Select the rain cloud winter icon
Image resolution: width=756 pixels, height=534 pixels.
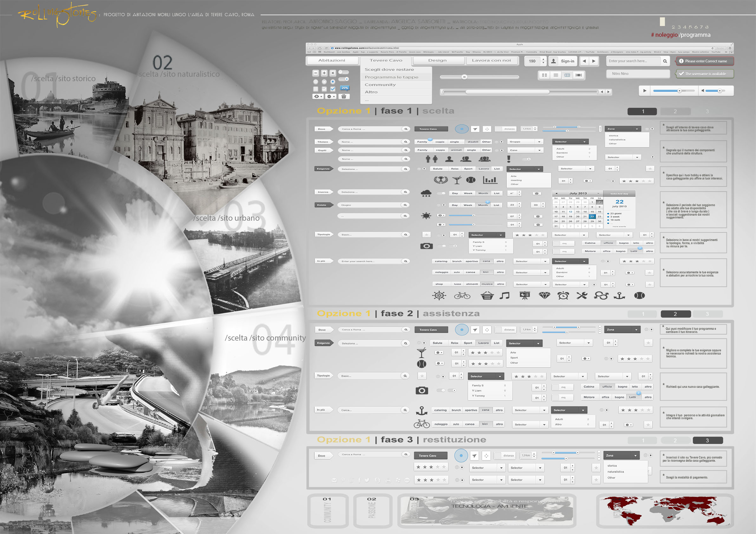(x=426, y=193)
